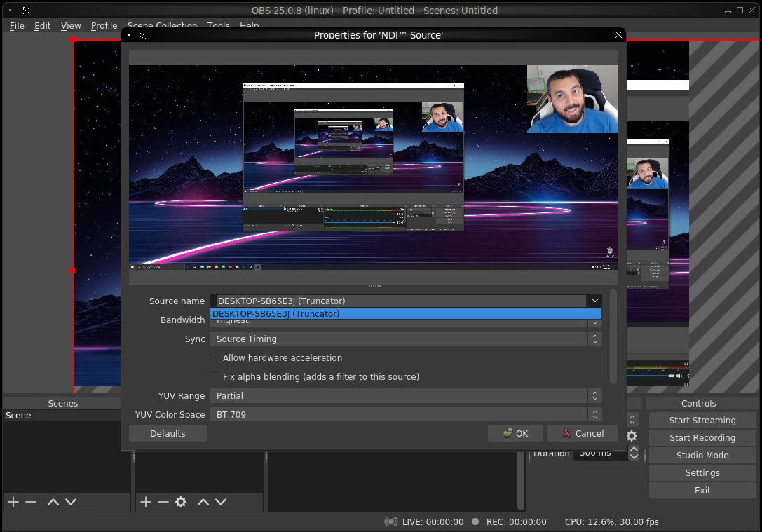Image resolution: width=762 pixels, height=532 pixels.
Task: Expand the YUV Color Space dropdown
Action: (x=405, y=415)
